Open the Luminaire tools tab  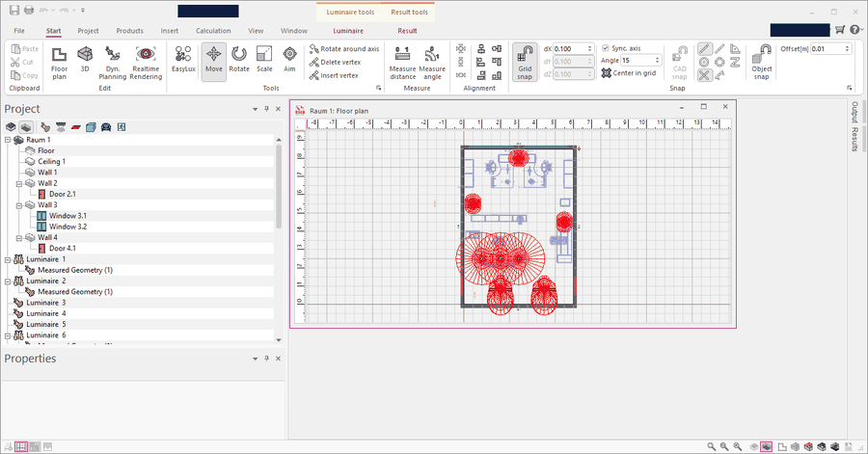350,13
